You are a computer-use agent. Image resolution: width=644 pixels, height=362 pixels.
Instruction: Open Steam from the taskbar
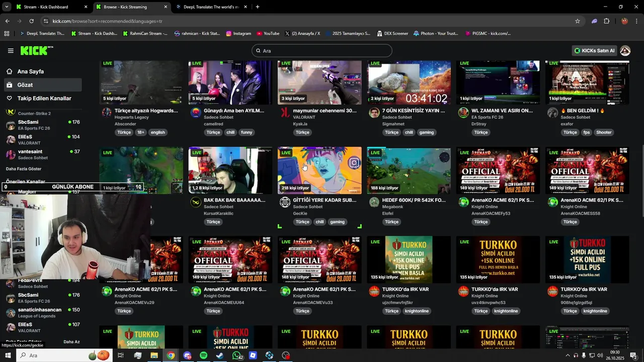pyautogui.click(x=220, y=355)
